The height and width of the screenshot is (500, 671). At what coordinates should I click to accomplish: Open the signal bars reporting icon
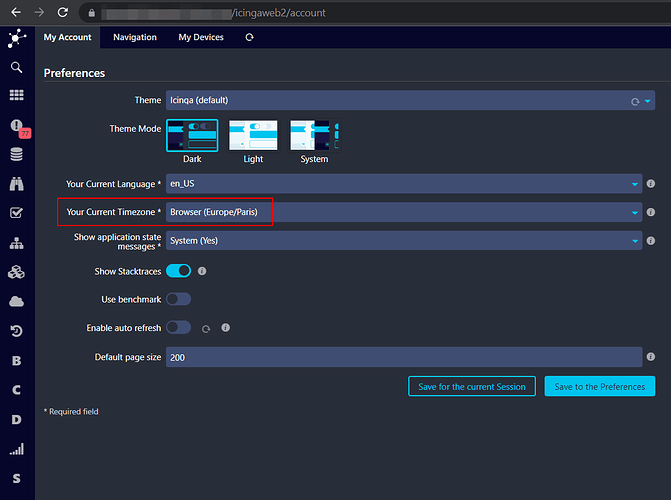17,449
